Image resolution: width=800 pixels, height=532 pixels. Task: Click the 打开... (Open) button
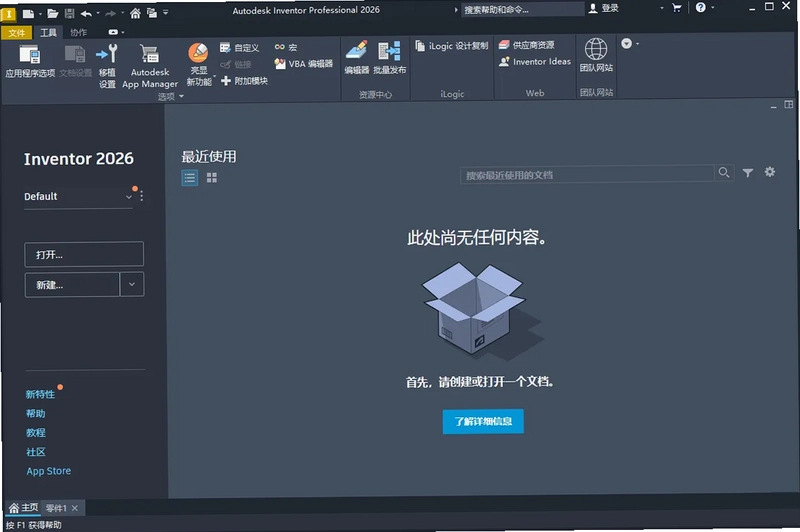84,255
